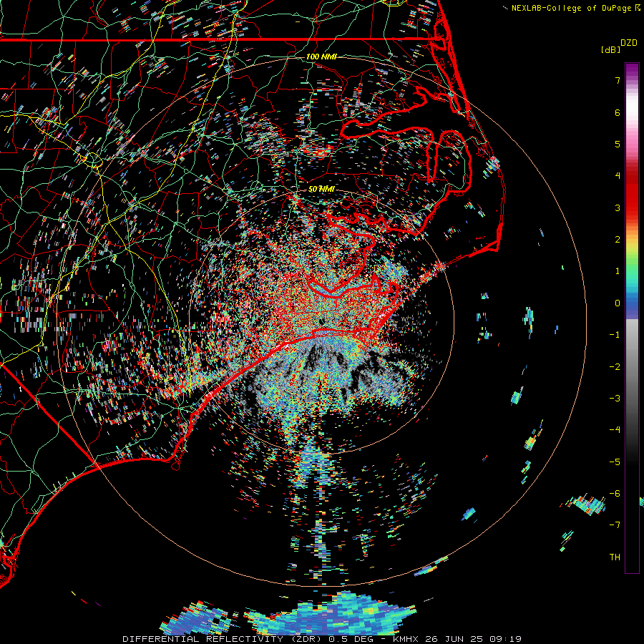Click the positive 4 scale value
644x644 pixels.
[x=618, y=176]
